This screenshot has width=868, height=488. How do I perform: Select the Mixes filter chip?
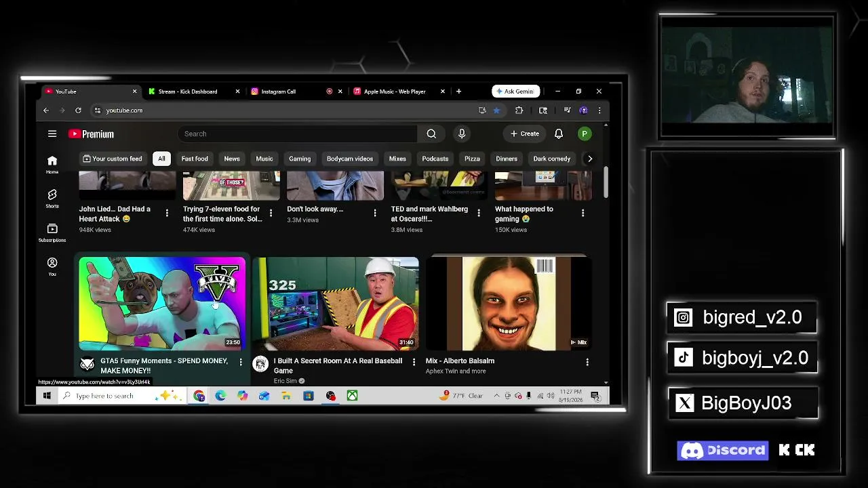[397, 159]
